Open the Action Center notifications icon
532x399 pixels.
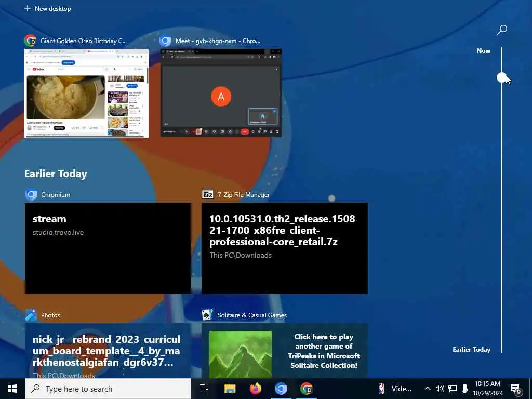click(x=516, y=389)
